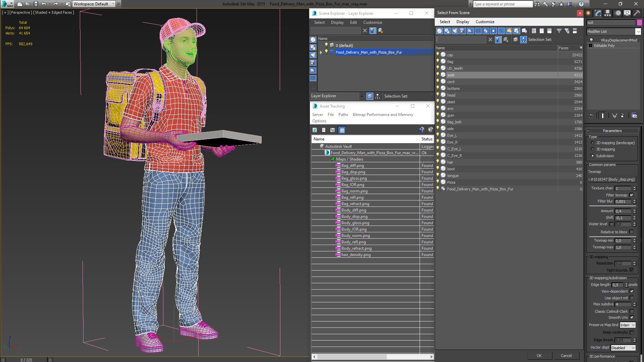Click OK button in Select From Scene
This screenshot has height=362, width=644.
pos(539,356)
